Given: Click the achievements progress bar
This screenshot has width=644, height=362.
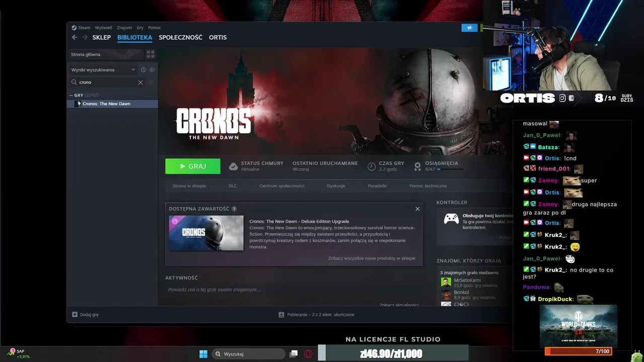Looking at the screenshot, I should click(x=450, y=169).
